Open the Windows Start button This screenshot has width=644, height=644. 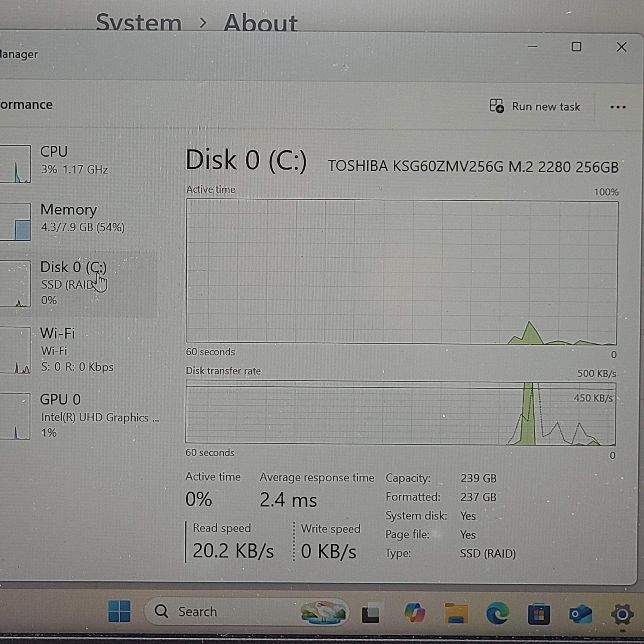point(120,611)
